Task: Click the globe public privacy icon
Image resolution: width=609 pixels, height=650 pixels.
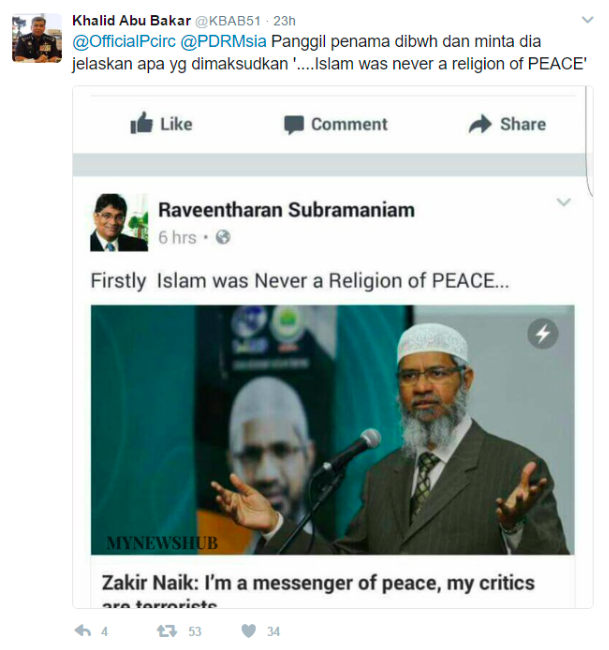Action: point(223,238)
